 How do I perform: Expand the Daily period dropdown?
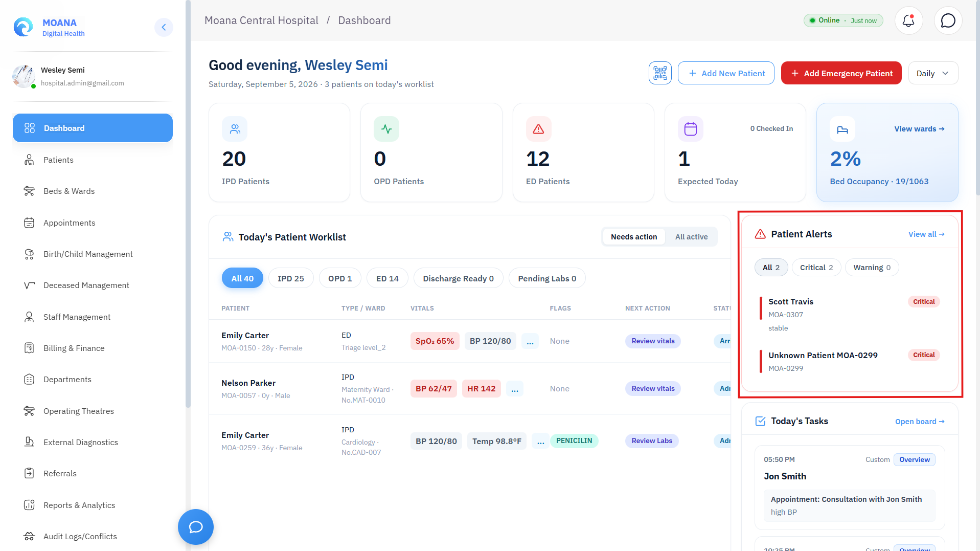pos(933,73)
